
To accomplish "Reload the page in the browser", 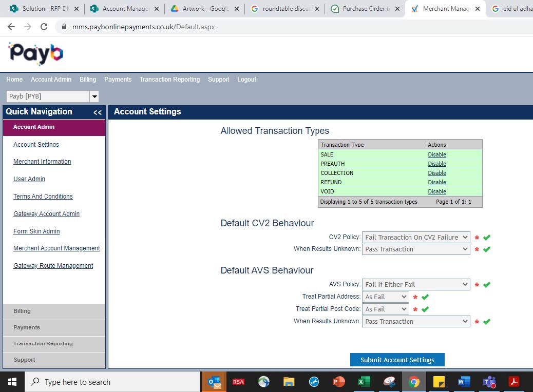I will tap(44, 27).
